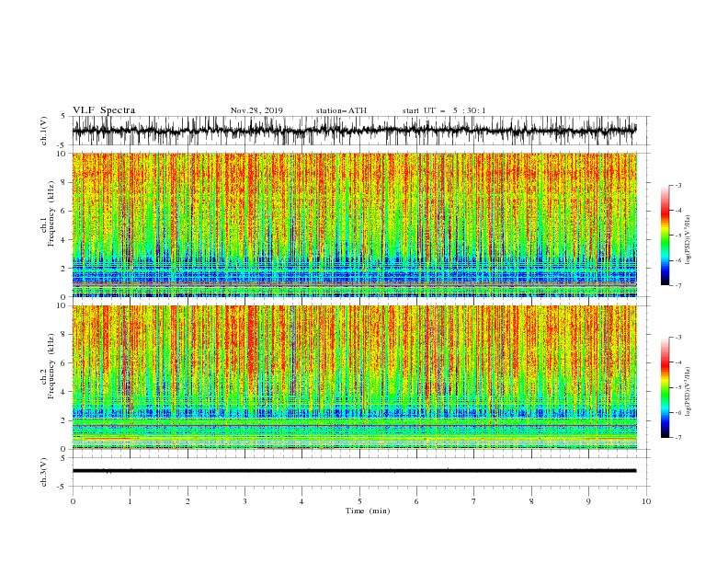Click the color bar beside ch.1 spectrogram

(665, 236)
